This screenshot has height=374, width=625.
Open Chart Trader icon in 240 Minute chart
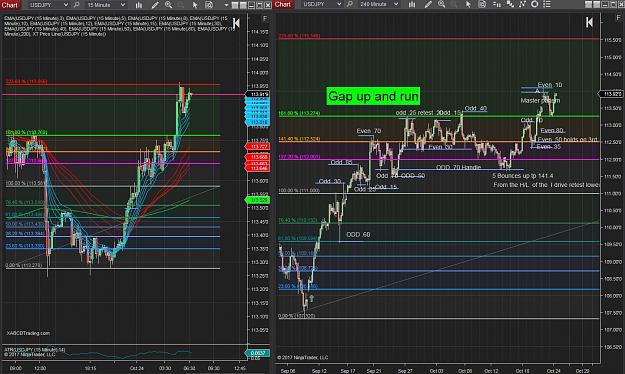coord(497,4)
